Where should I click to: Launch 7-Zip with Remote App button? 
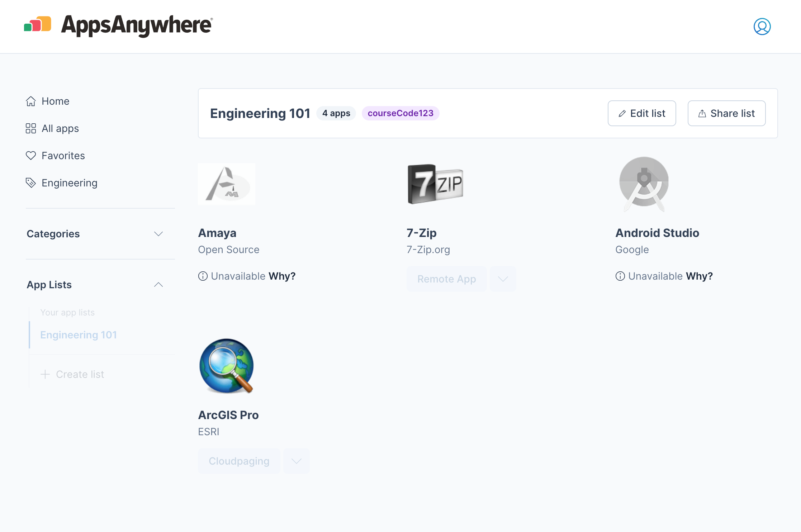point(447,279)
